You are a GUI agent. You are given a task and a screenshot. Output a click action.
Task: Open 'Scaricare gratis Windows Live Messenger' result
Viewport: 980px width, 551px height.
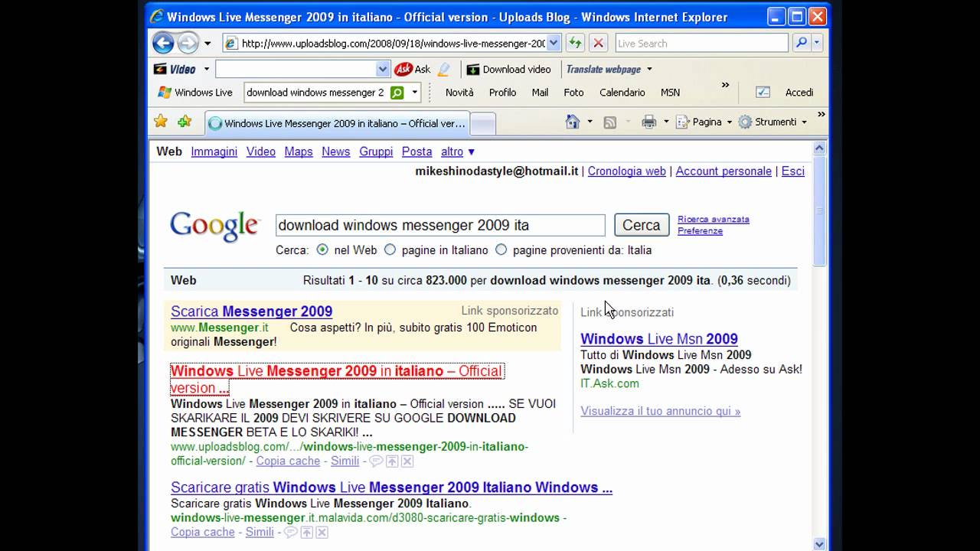point(391,487)
